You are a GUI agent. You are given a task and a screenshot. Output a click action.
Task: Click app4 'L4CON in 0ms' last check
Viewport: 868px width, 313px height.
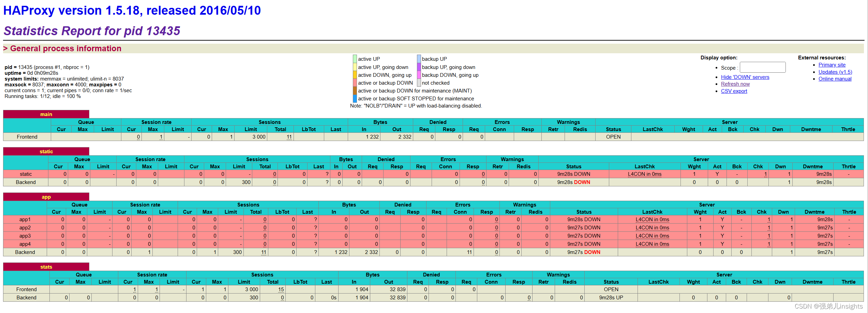652,244
